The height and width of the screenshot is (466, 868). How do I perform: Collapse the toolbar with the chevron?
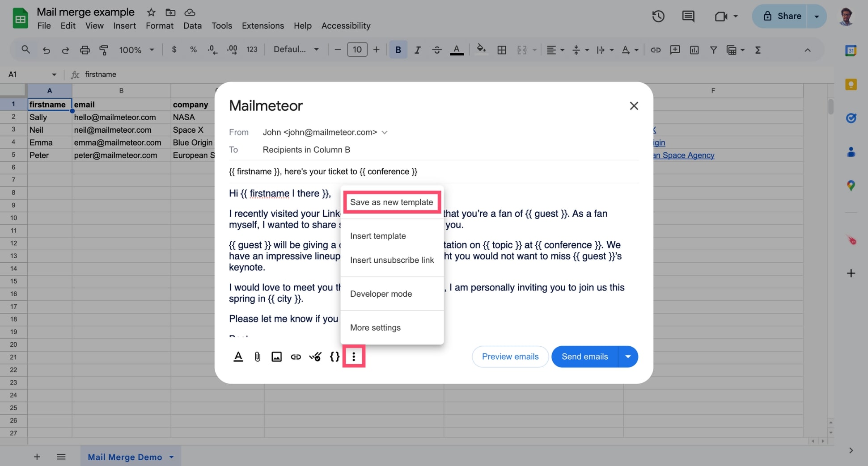click(x=807, y=50)
